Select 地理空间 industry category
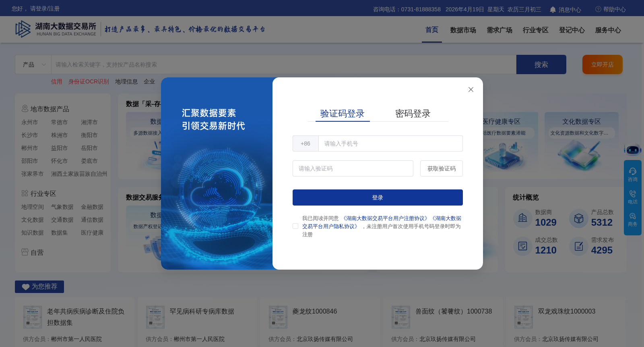Image resolution: width=644 pixels, height=347 pixels. pos(33,207)
